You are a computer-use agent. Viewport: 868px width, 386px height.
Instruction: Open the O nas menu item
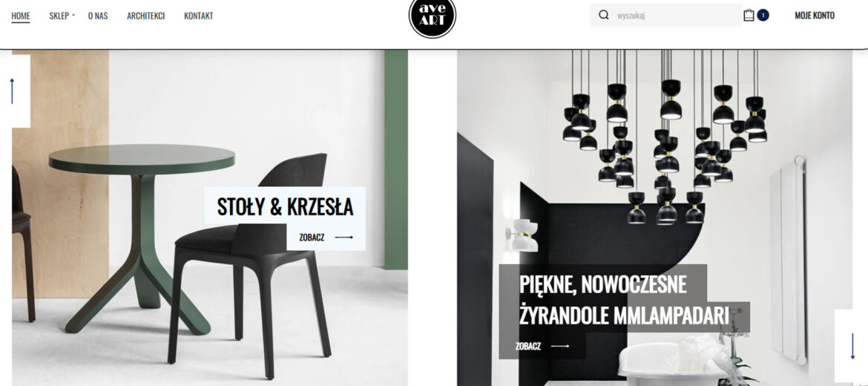(x=98, y=16)
